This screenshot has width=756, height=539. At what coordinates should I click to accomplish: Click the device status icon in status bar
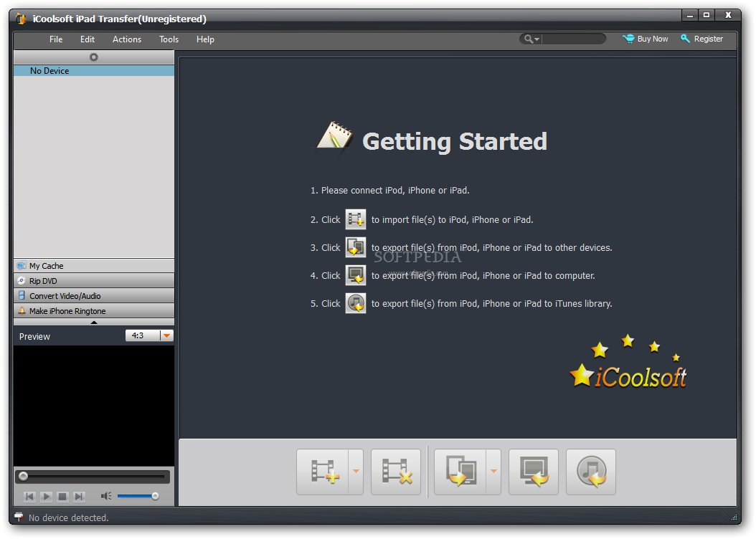pyautogui.click(x=19, y=517)
